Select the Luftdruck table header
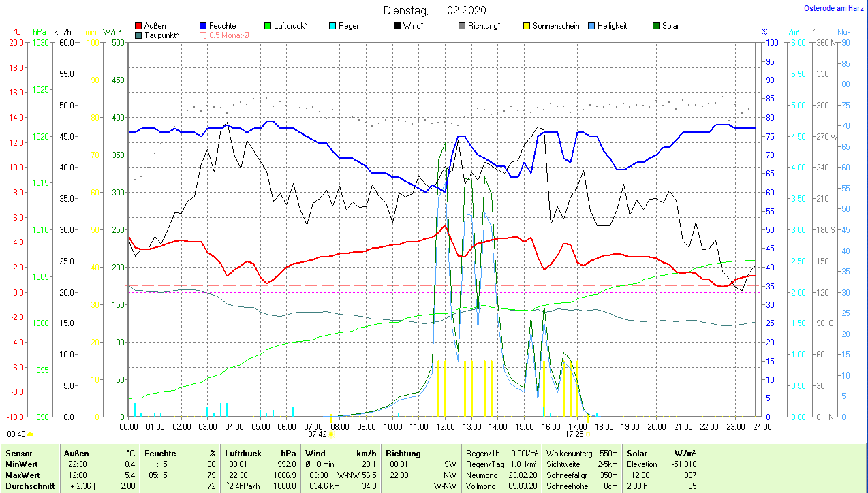 (x=243, y=453)
